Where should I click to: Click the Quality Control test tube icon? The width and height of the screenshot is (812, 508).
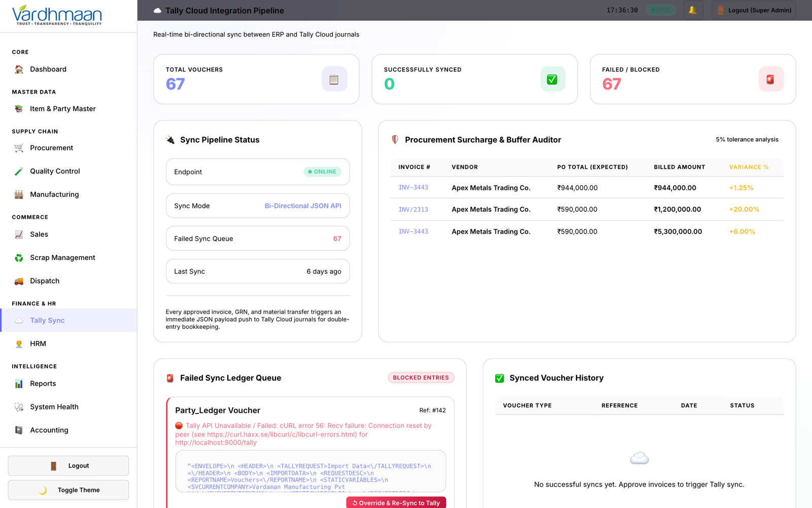[x=19, y=171]
